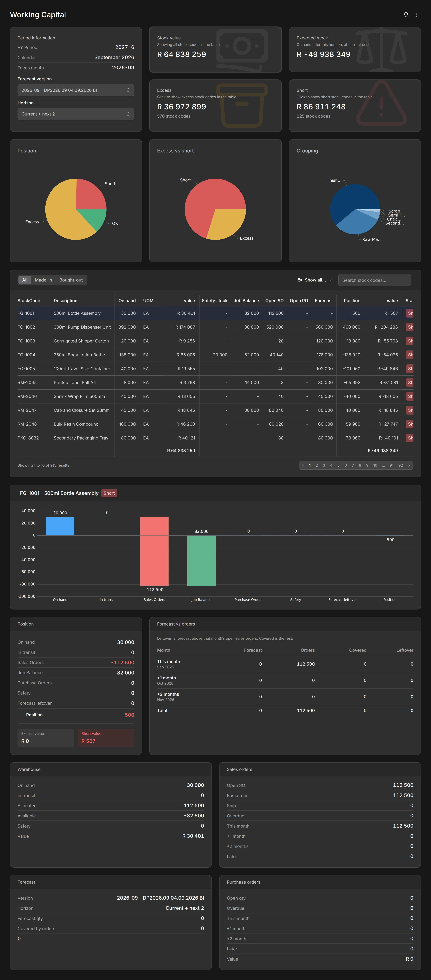The width and height of the screenshot is (431, 980).
Task: Select the All tab
Action: pos(25,280)
